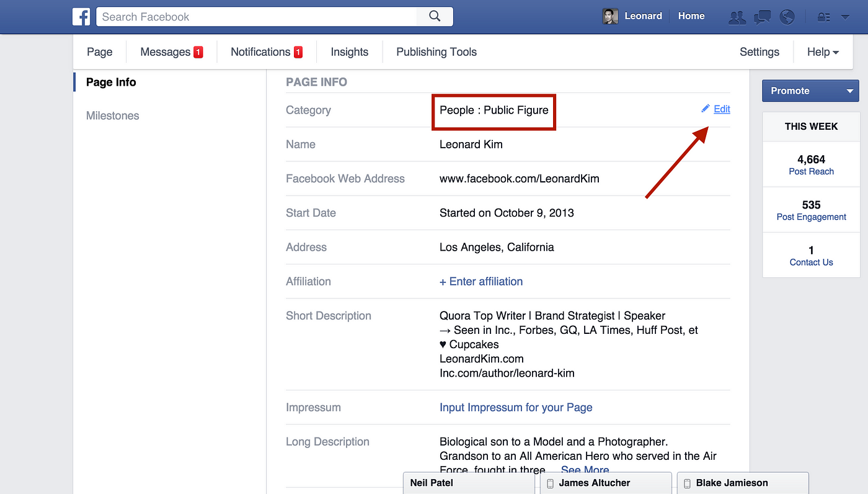
Task: Open the Insights tab
Action: click(349, 52)
